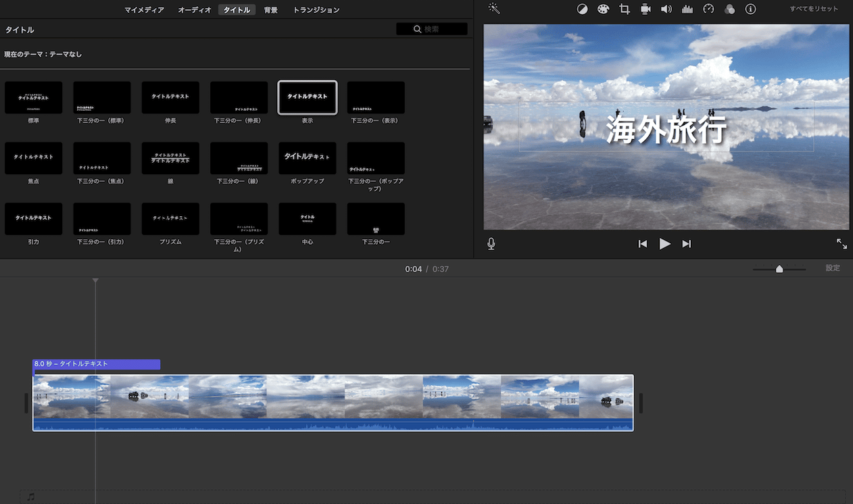
Task: Select the 標準 title thumbnail
Action: coord(34,98)
